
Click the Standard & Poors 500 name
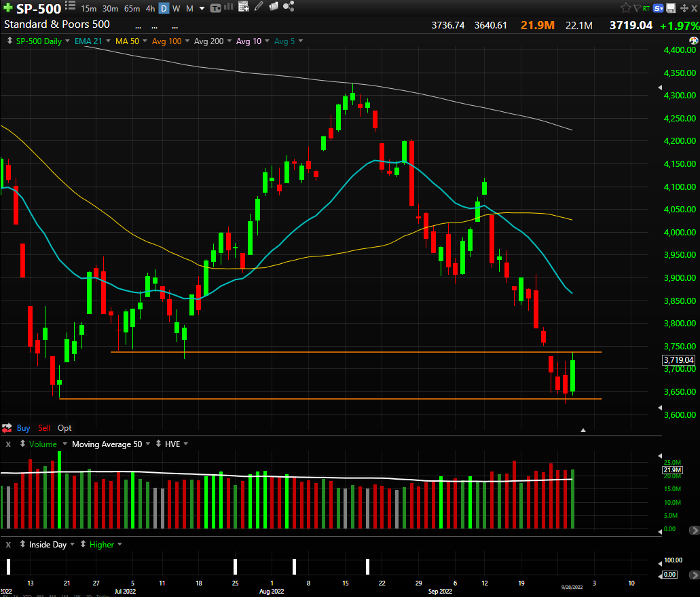click(x=57, y=24)
